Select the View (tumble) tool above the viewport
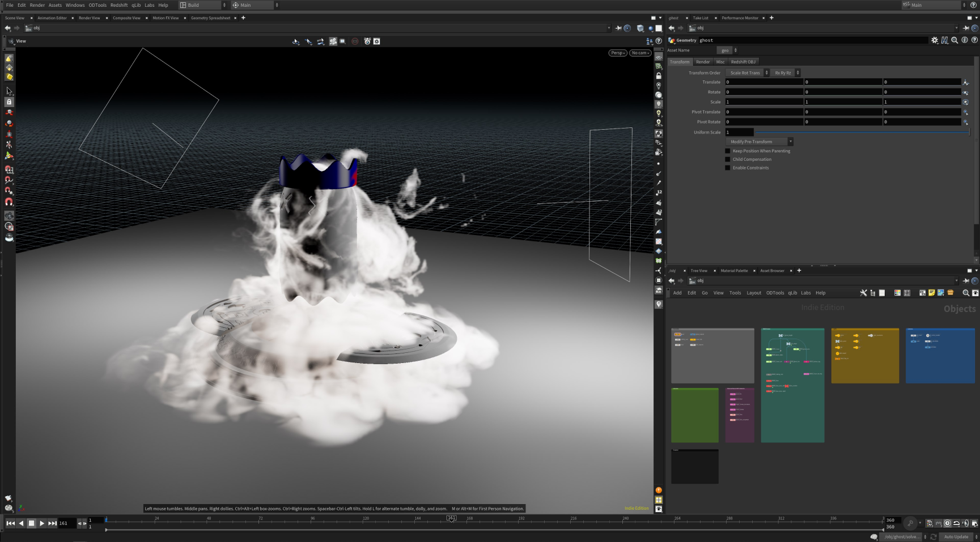The height and width of the screenshot is (542, 980). 295,41
